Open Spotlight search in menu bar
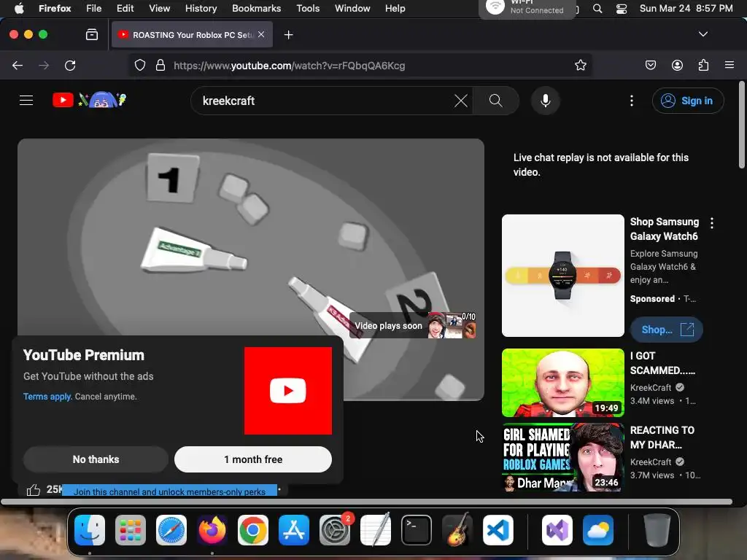 coord(597,9)
